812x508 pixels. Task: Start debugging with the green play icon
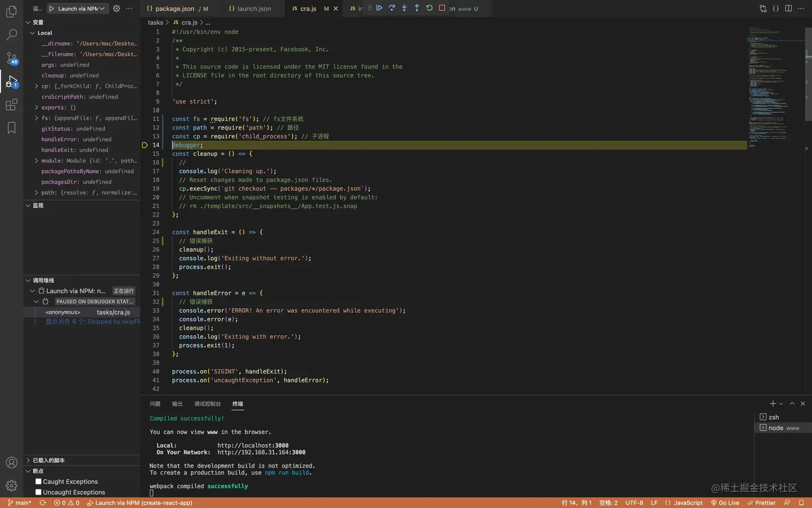(x=52, y=9)
